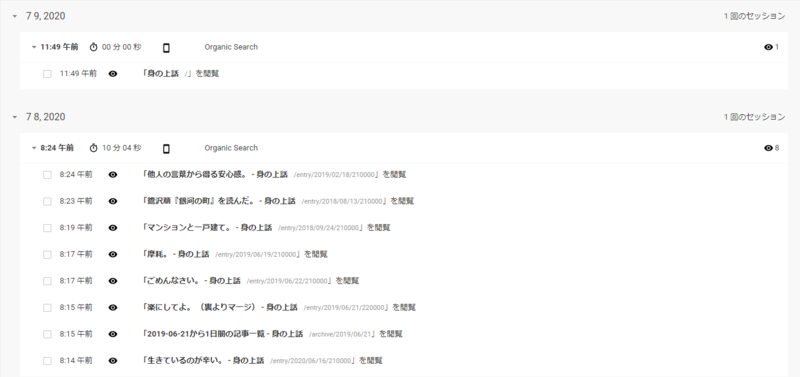Click Organic Search label in 11:49 session
Screen dimensions: 800x377
coord(231,47)
